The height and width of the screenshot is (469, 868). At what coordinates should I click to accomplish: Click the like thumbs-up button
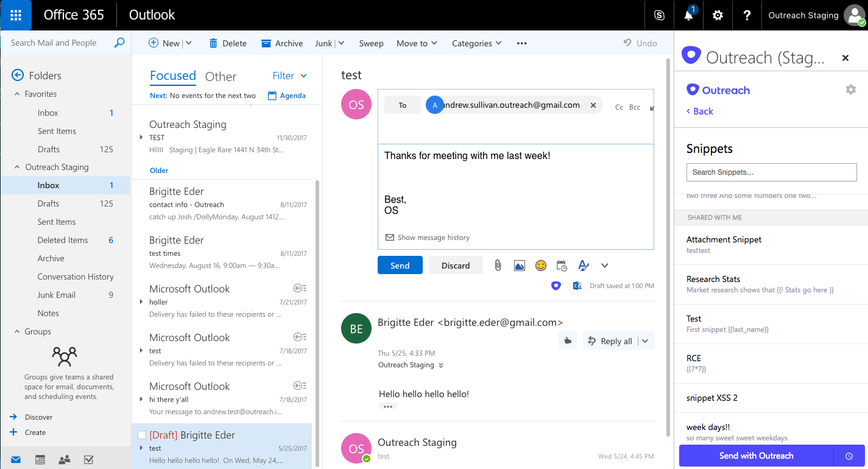568,341
